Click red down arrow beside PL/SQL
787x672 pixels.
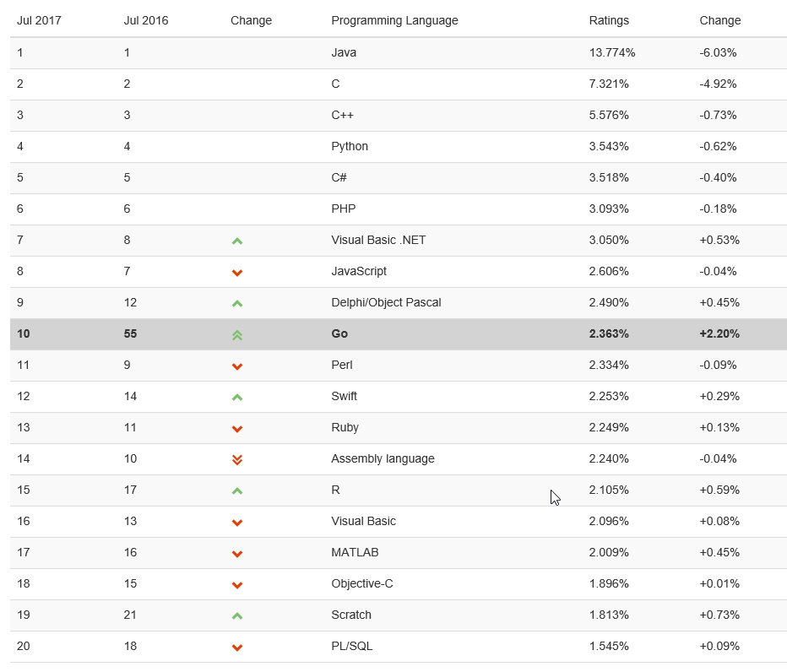pos(237,648)
